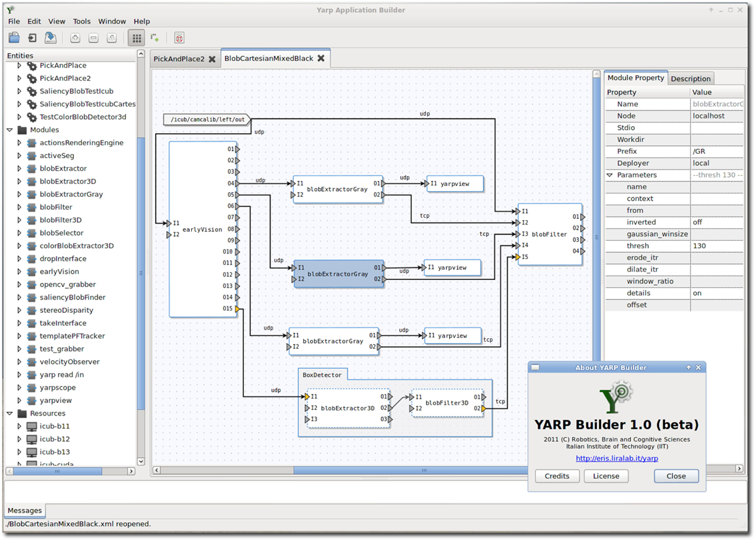The width and height of the screenshot is (756, 541).
Task: Reset zoom to 100% toolbar icon
Action: [112, 38]
